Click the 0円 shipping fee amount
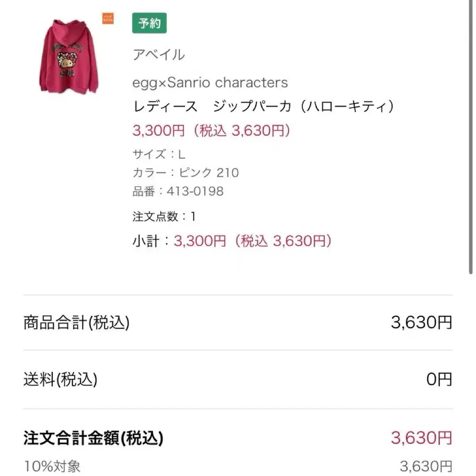Image resolution: width=476 pixels, height=476 pixels. pyautogui.click(x=439, y=379)
